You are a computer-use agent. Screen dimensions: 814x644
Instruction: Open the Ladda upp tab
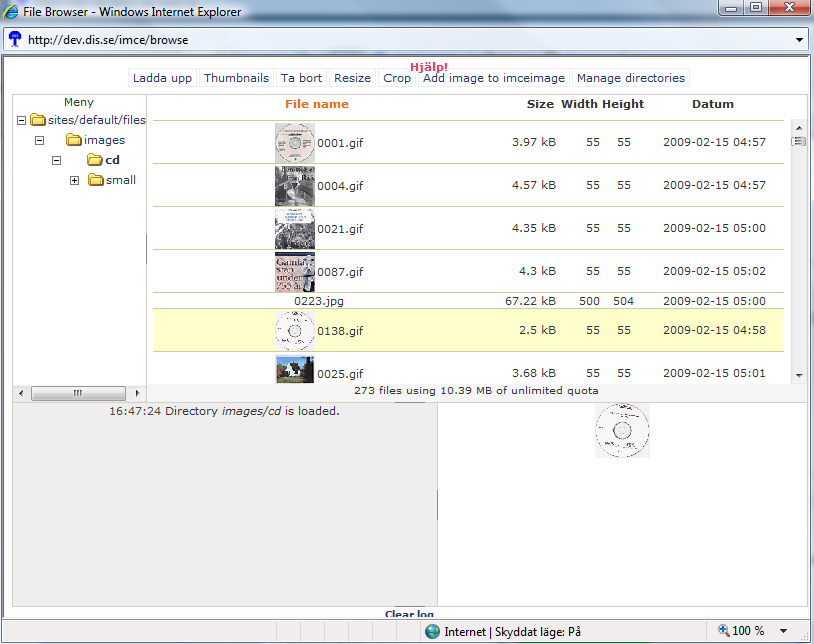(162, 78)
